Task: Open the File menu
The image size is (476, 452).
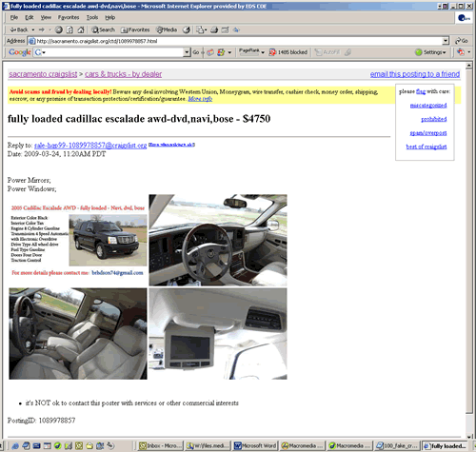Action: pos(14,17)
